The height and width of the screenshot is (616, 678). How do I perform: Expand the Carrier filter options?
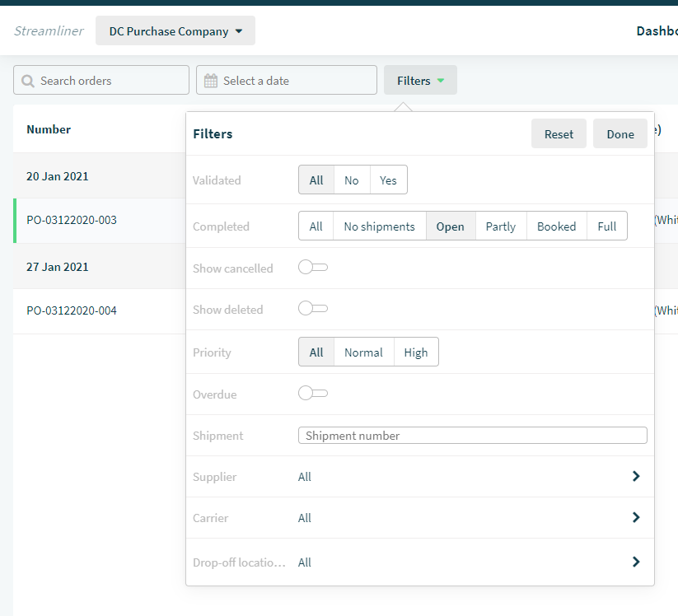(x=635, y=517)
